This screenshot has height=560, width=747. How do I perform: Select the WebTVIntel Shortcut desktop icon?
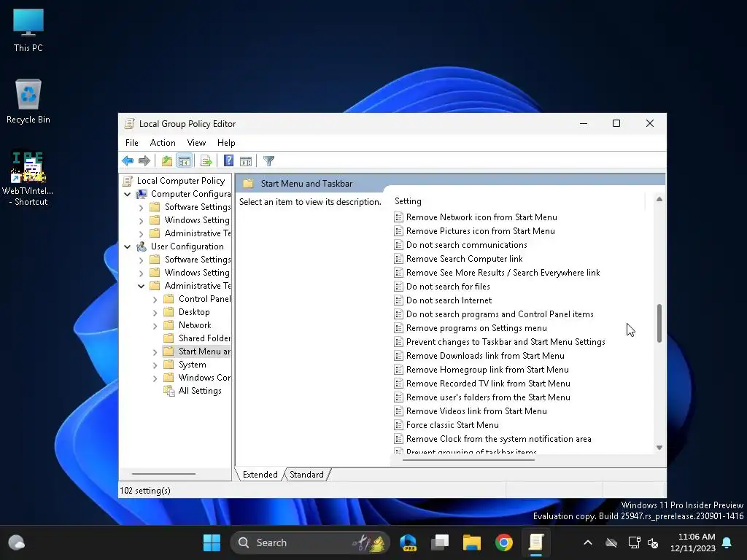[x=28, y=179]
